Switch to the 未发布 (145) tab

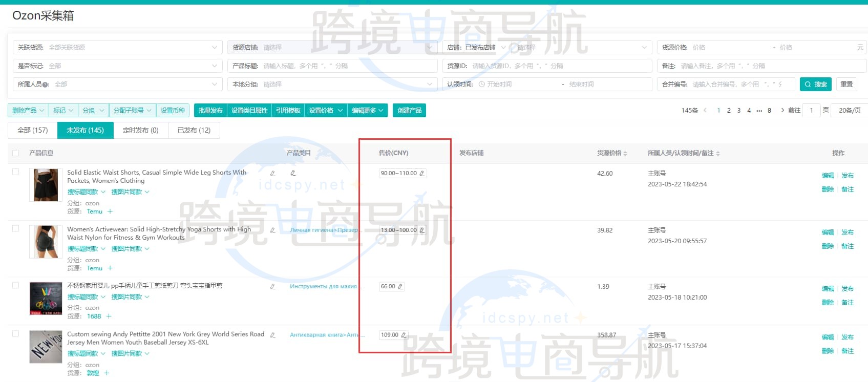pos(85,130)
